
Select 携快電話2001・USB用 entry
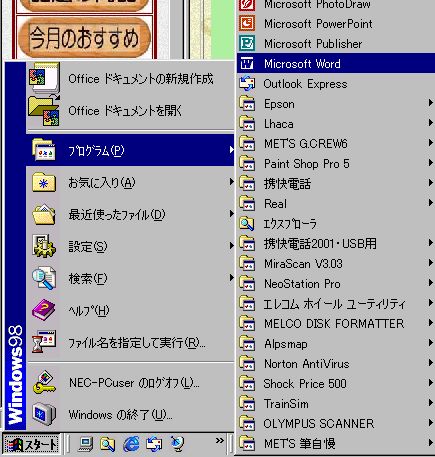[336, 244]
